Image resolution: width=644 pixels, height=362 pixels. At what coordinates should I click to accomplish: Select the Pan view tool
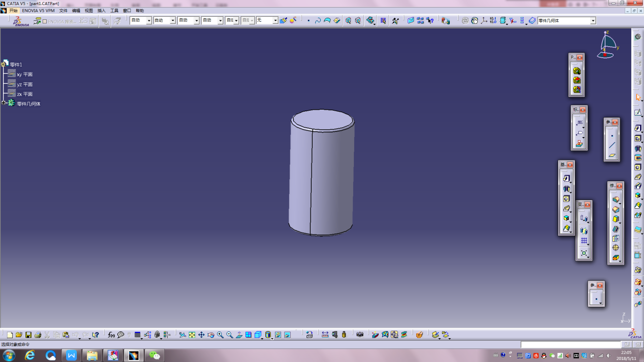(x=201, y=335)
